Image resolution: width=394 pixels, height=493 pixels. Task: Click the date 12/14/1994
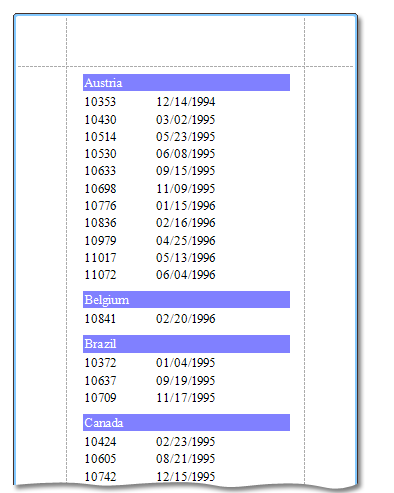pos(186,102)
